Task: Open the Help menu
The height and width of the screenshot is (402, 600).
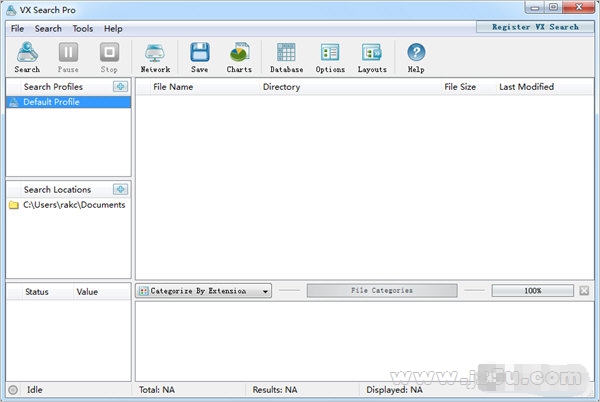Action: [113, 29]
